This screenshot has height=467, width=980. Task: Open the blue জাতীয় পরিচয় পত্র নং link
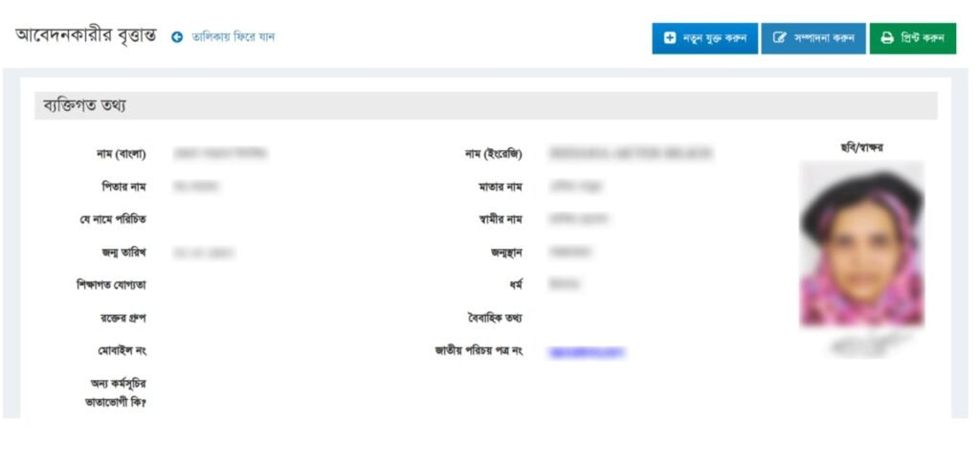tap(587, 352)
